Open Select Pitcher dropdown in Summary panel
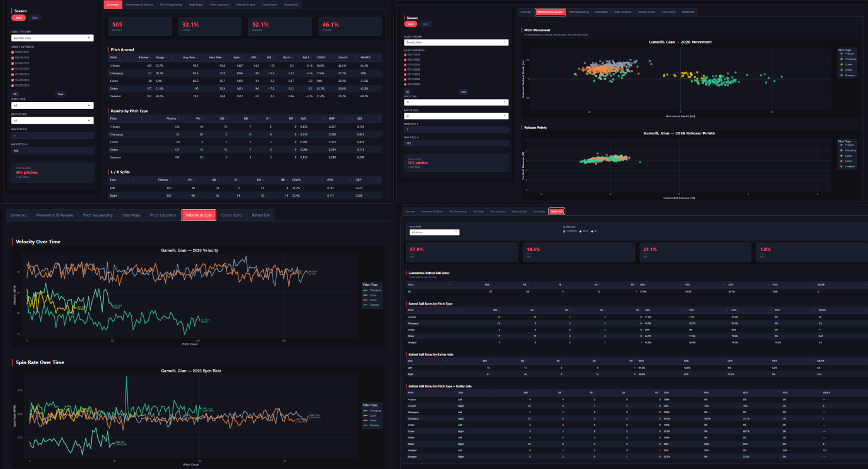Screen dimensions: 868x469 click(52, 38)
